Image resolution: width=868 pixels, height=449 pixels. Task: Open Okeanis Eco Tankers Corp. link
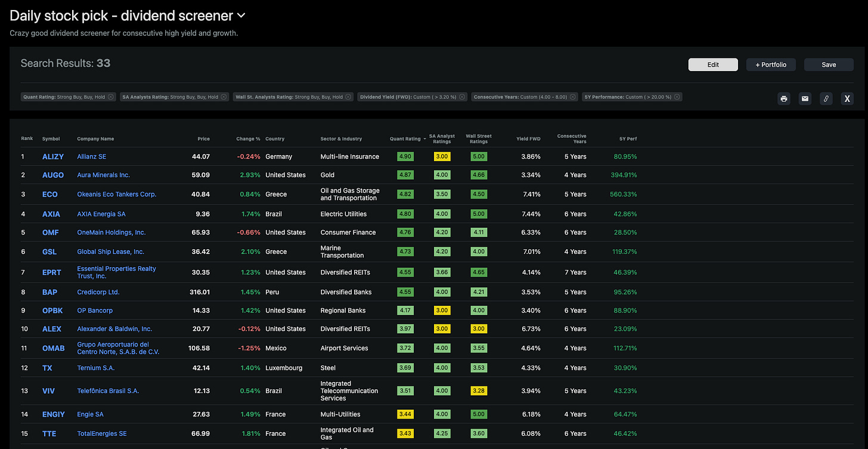(x=116, y=194)
